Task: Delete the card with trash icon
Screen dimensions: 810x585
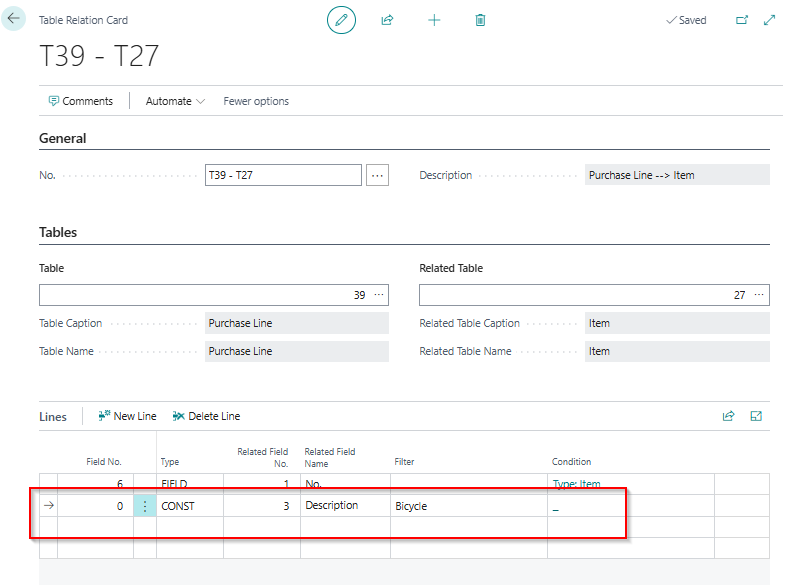Action: (x=480, y=20)
